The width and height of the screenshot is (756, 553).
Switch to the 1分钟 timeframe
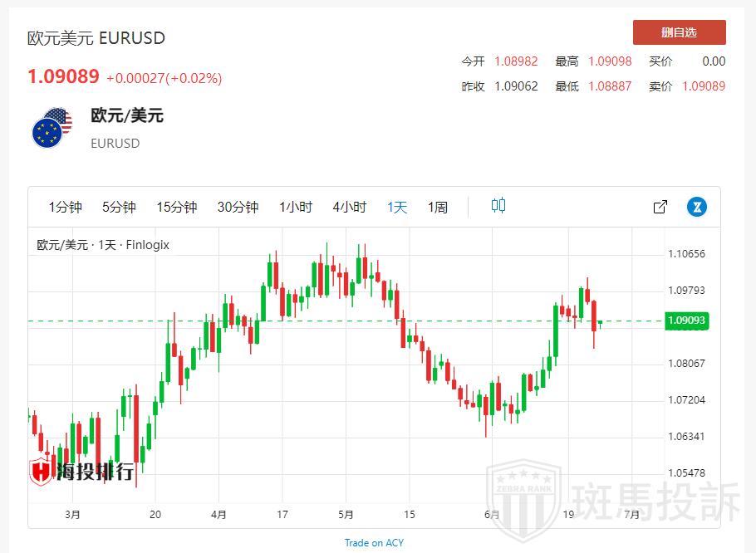pos(65,207)
